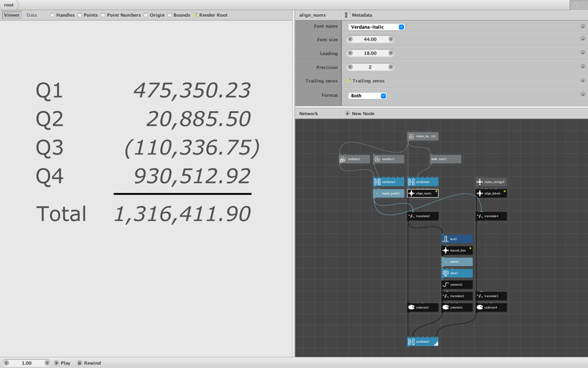Open the Precision row options arrow
Viewport: 588px width, 368px height.
582,67
